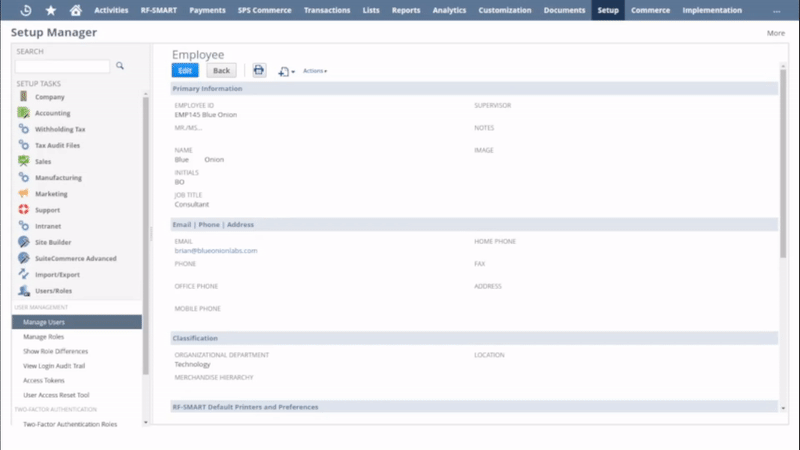Click the Classification section header

(474, 338)
